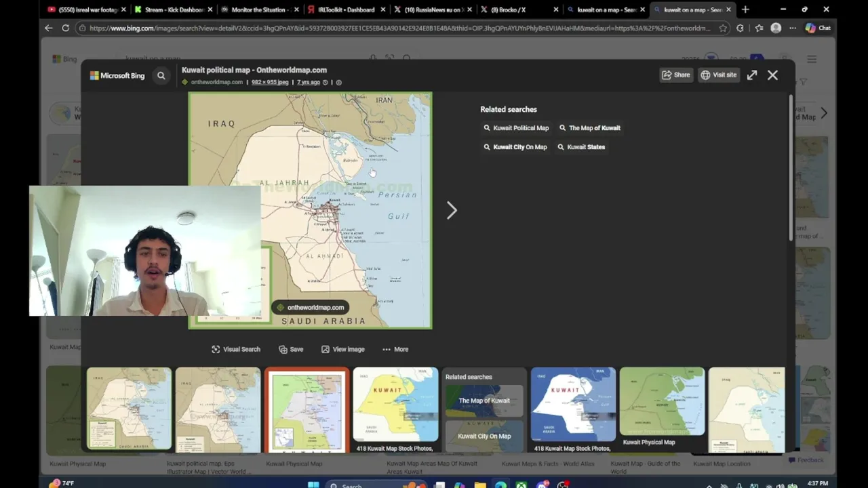868x488 pixels.
Task: View site information icon in address bar
Action: [x=82, y=28]
